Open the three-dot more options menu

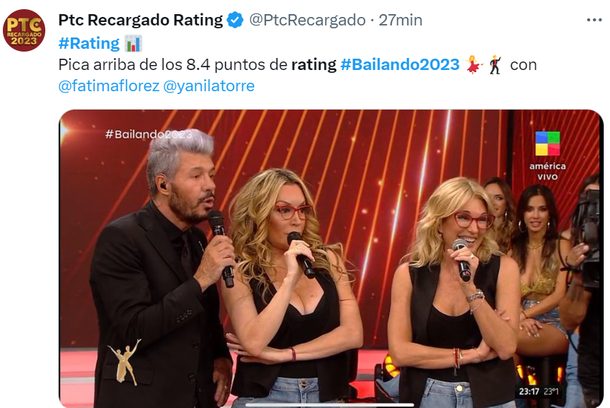point(594,20)
